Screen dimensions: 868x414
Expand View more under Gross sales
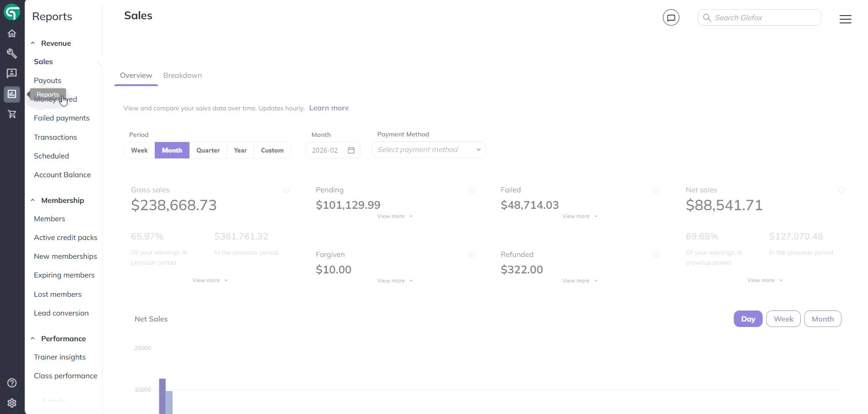pos(210,280)
